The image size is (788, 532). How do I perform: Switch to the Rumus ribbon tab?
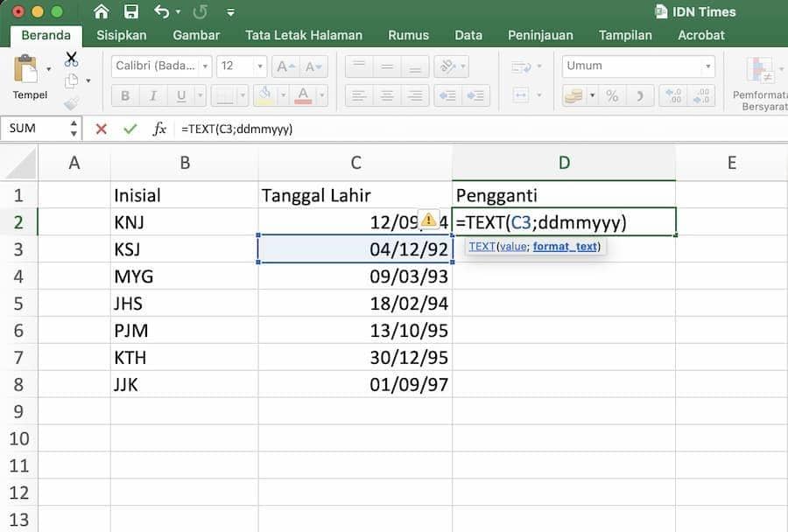click(x=408, y=35)
